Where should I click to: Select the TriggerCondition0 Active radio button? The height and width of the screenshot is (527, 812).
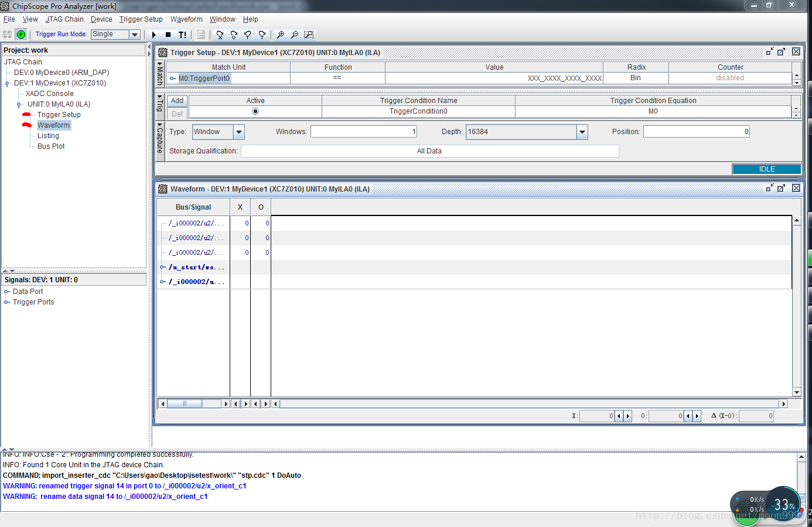click(x=255, y=111)
